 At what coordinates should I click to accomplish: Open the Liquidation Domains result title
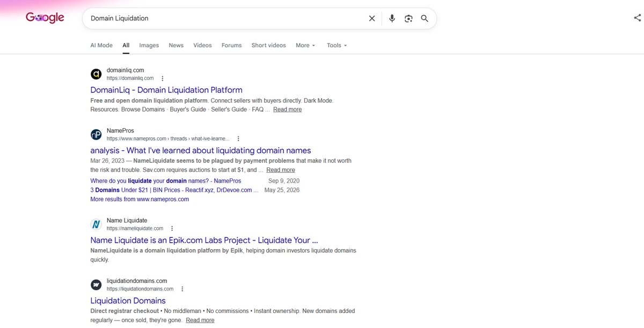click(128, 301)
